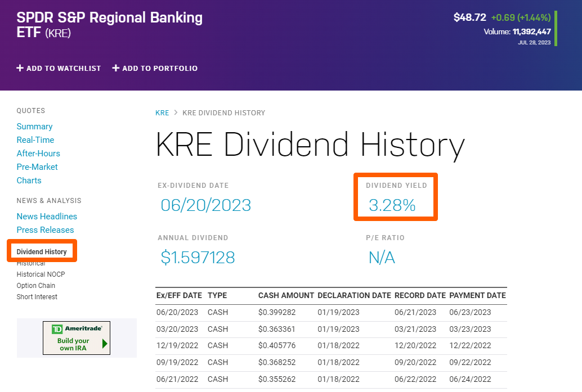
Task: Click the SPDR S&P Regional Banking ETF title
Action: pyautogui.click(x=110, y=25)
